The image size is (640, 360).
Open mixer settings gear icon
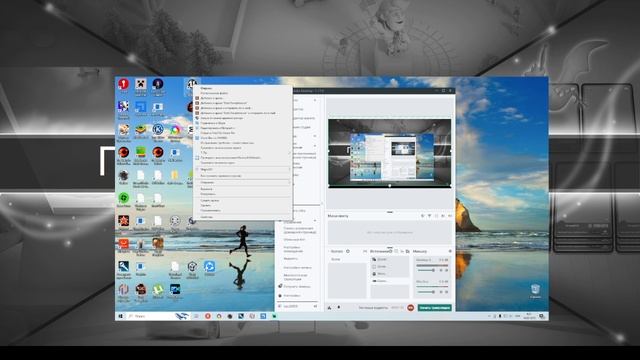(x=450, y=251)
